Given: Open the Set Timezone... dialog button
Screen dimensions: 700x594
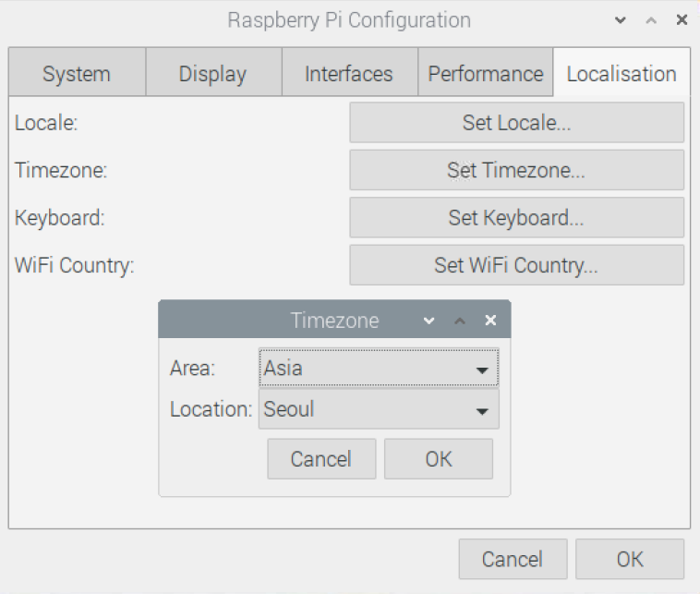Looking at the screenshot, I should point(516,170).
